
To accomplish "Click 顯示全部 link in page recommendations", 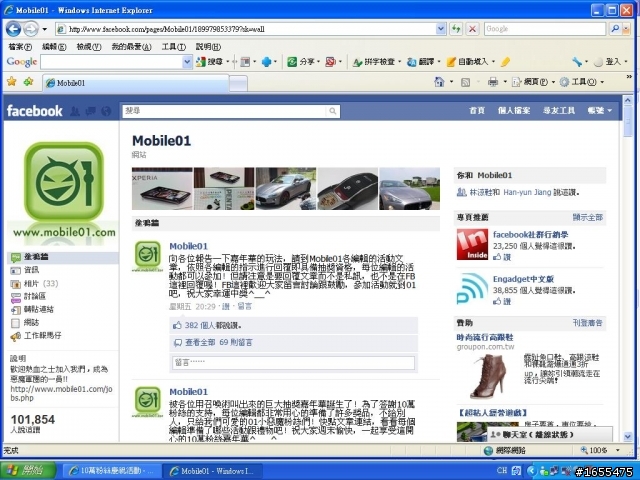I will 587,218.
